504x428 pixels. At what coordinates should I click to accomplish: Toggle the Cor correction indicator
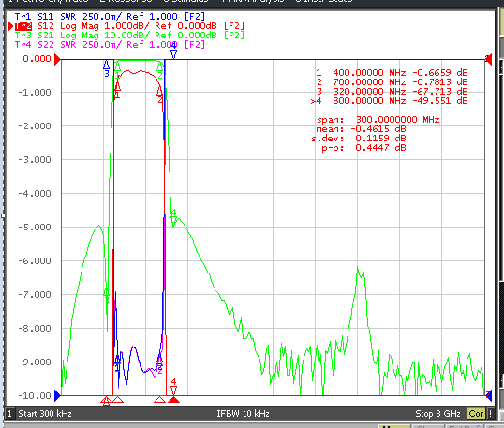click(x=476, y=414)
